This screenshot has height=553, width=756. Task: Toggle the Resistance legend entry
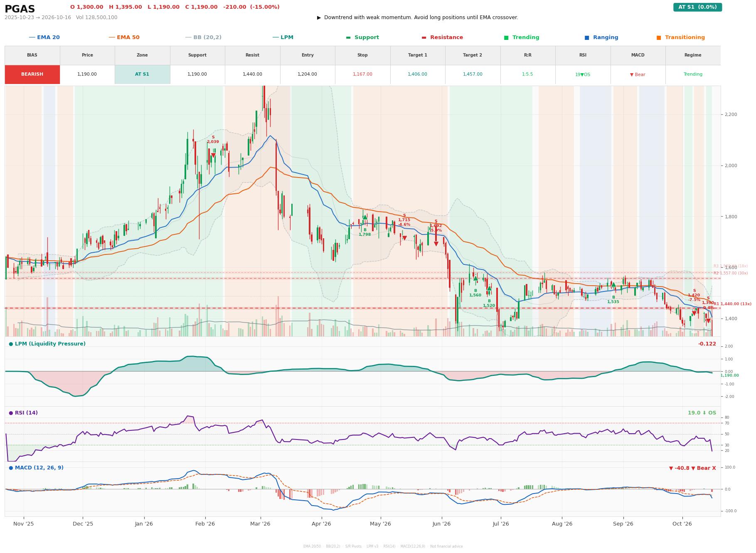(442, 37)
